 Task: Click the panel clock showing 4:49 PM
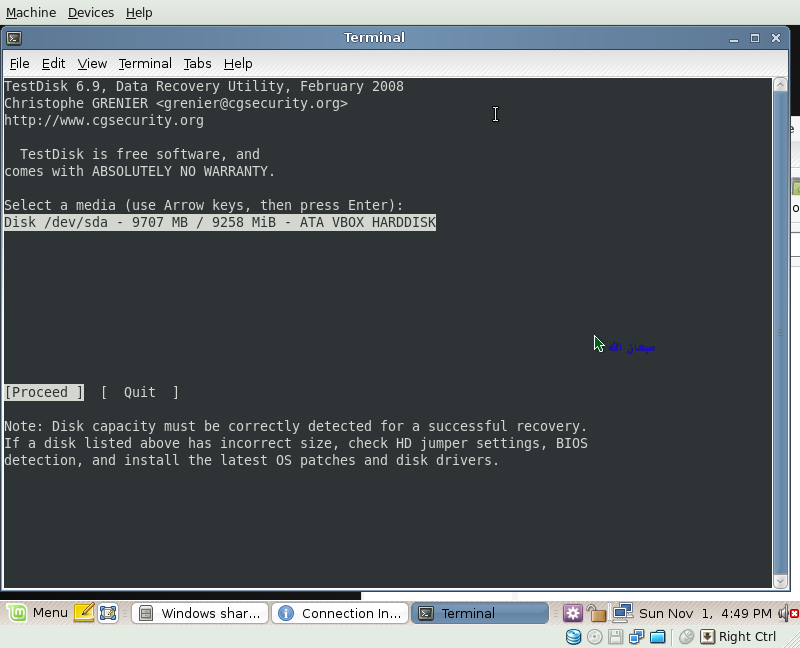pyautogui.click(x=706, y=613)
